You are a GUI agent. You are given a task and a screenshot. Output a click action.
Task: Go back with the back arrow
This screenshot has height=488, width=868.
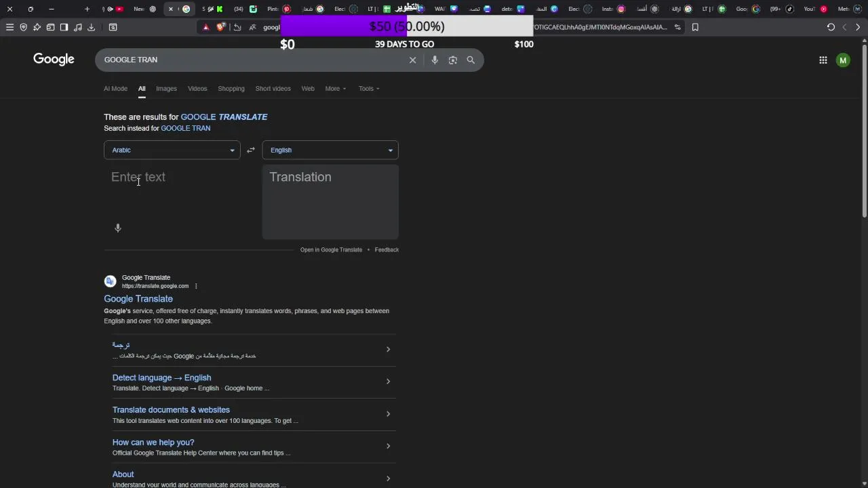pos(844,27)
